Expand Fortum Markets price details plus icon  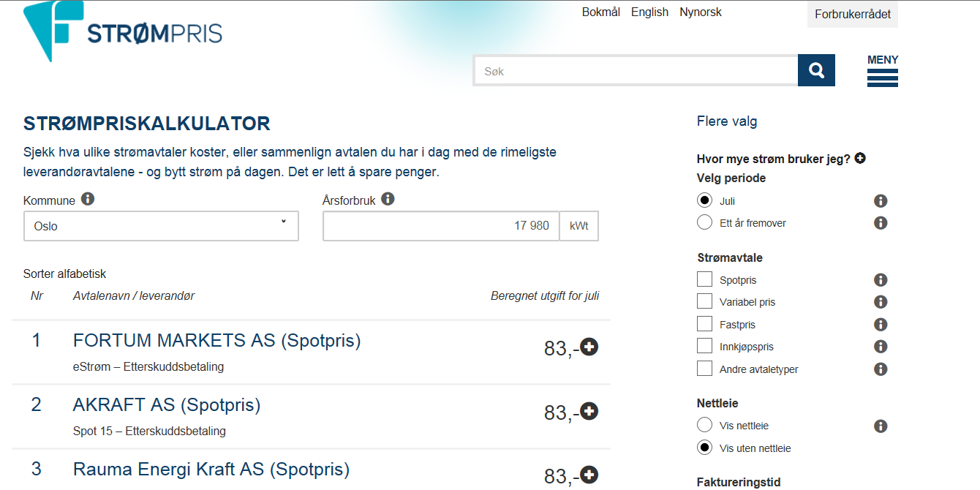(x=589, y=347)
